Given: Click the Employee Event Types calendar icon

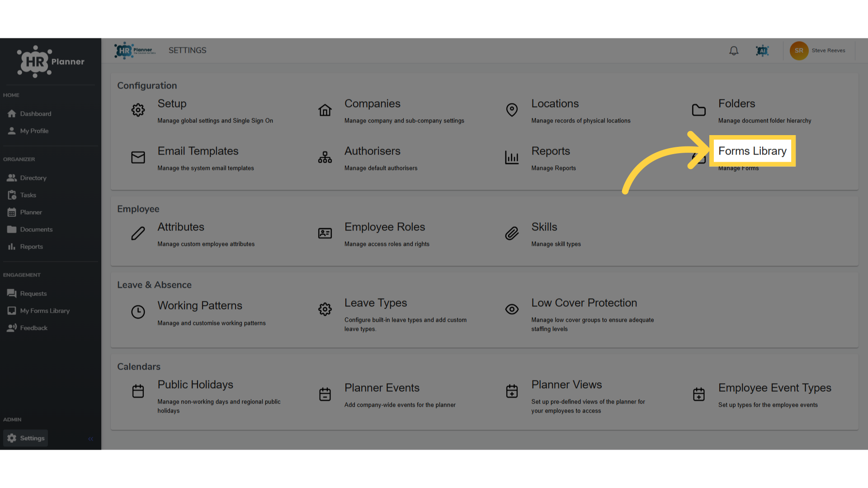Looking at the screenshot, I should point(699,394).
